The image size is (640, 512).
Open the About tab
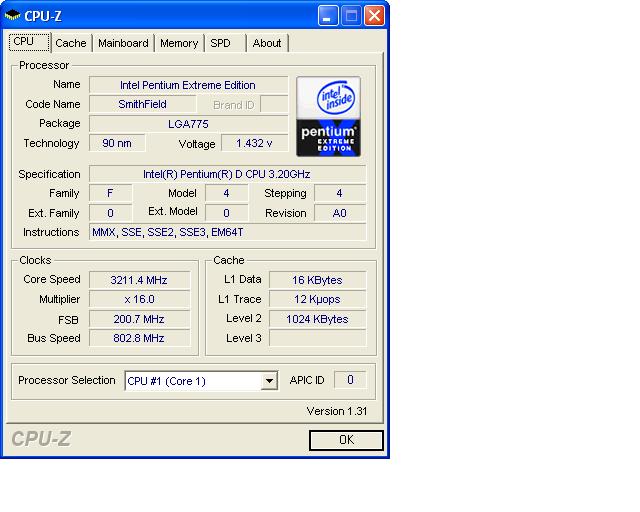click(267, 43)
